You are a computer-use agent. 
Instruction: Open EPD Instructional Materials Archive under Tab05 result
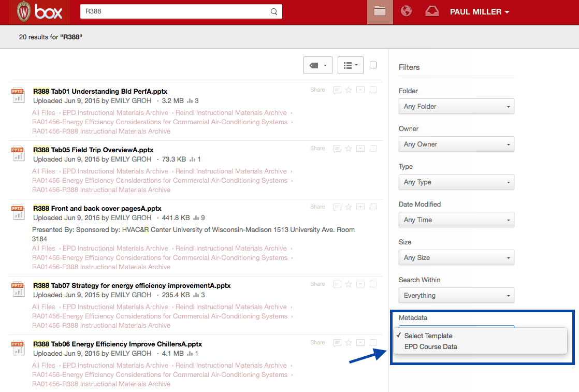pos(115,171)
